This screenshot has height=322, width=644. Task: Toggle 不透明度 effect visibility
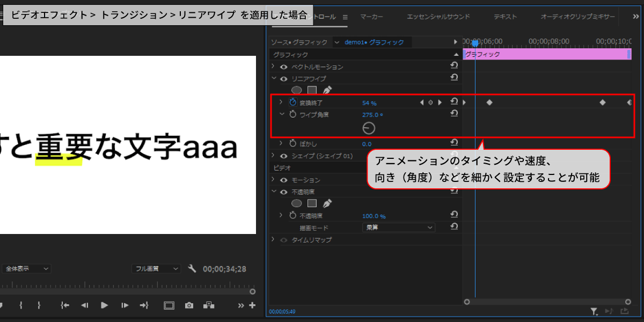[283, 192]
